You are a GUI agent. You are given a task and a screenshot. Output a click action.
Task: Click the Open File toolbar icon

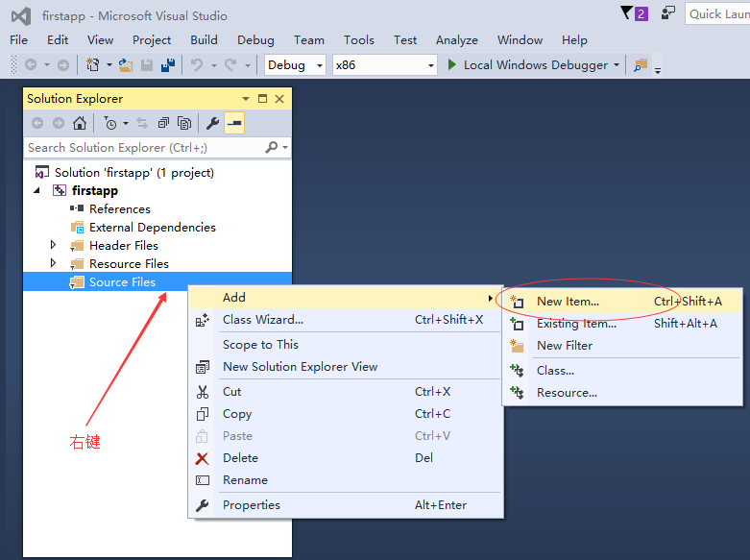coord(126,65)
